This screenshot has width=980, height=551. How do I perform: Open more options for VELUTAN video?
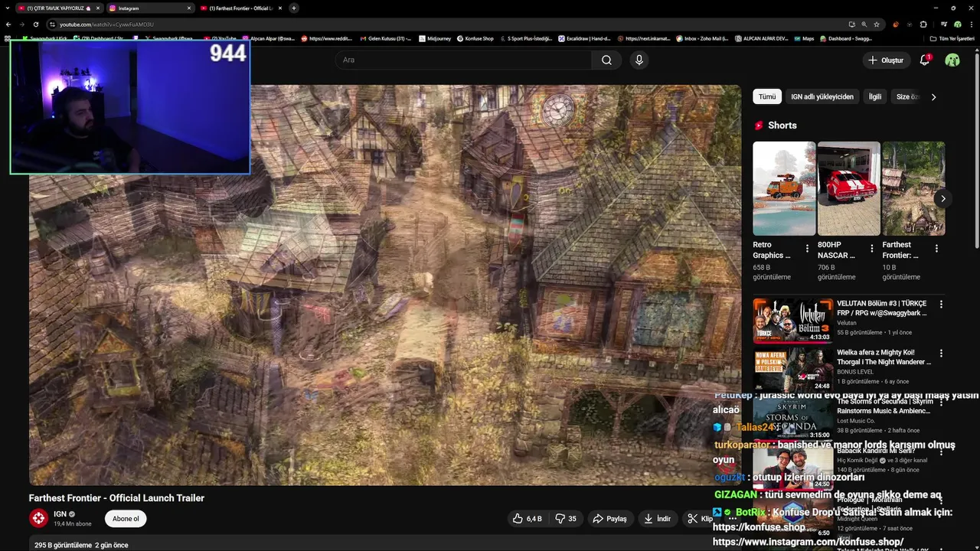click(x=941, y=305)
